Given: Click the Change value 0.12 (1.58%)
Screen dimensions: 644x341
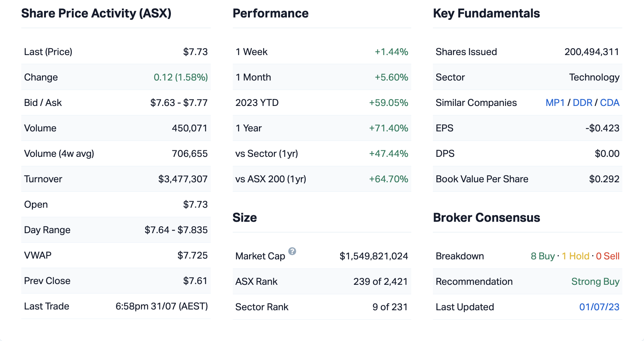Looking at the screenshot, I should point(181,77).
